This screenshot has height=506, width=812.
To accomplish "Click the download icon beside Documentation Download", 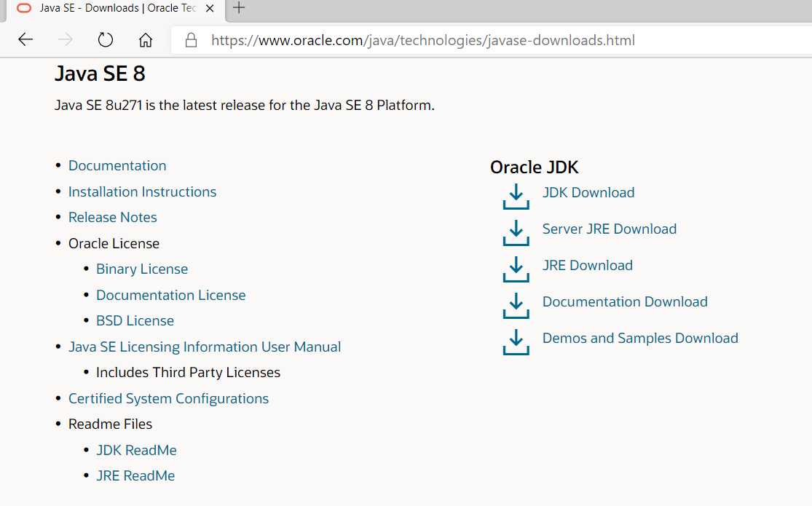I will (x=516, y=306).
